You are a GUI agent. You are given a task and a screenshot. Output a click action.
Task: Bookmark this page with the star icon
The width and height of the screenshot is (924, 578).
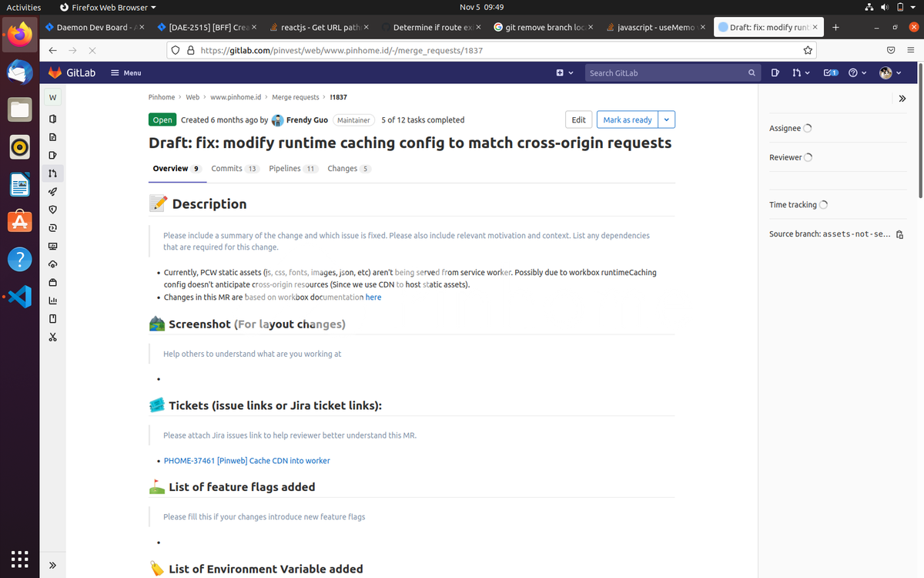[808, 50]
